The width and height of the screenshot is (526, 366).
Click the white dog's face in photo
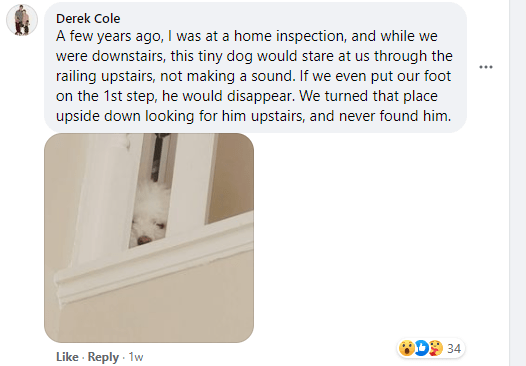(150, 216)
